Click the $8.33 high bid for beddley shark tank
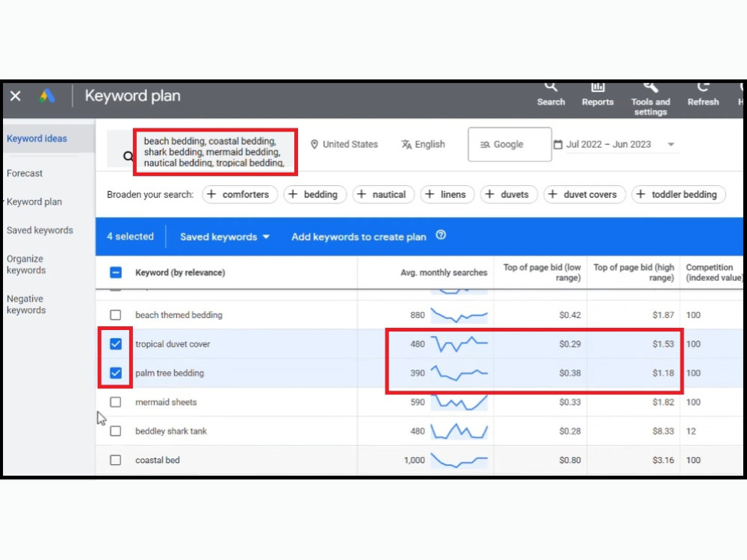This screenshot has width=747, height=560. (x=663, y=431)
